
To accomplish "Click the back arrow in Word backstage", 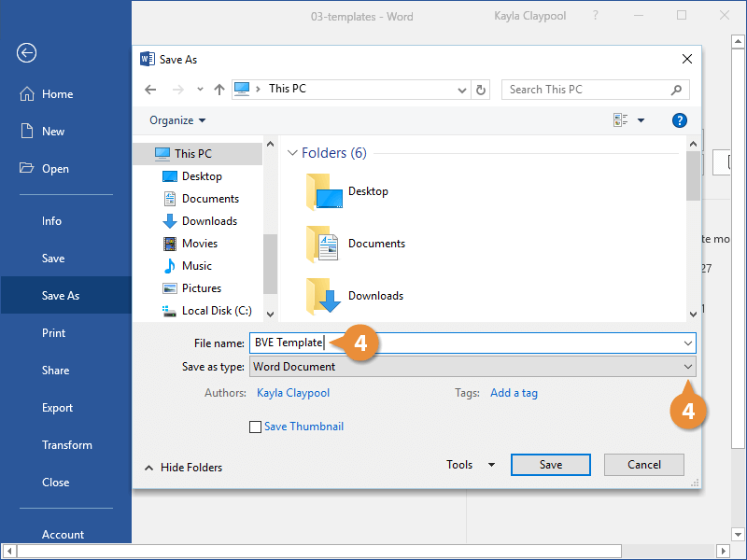I will (x=26, y=53).
